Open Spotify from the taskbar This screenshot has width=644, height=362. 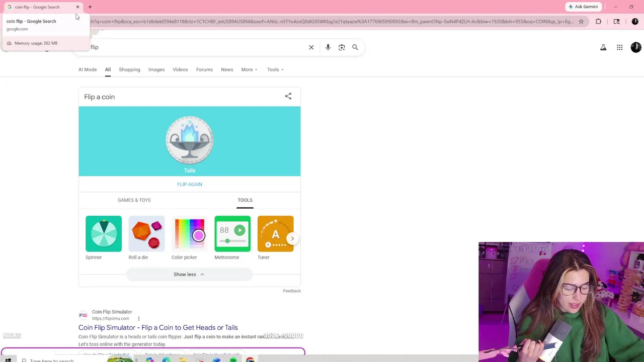[233, 360]
